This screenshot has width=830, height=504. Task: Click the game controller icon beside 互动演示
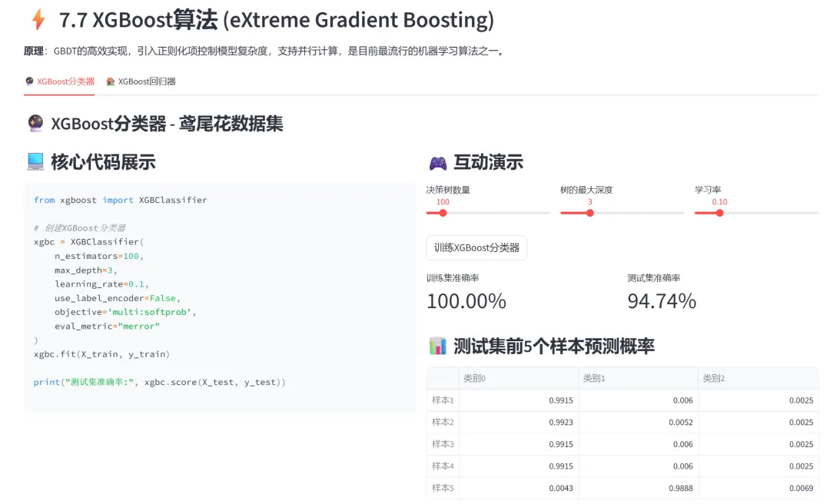click(x=438, y=163)
